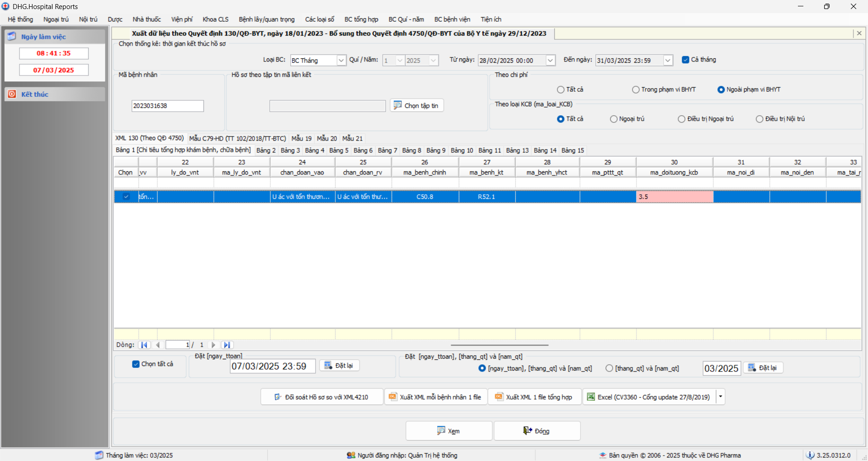The height and width of the screenshot is (461, 868).
Task: Select [ngay_ttoan], [thang_qt] và [nam_qt] radio
Action: (x=482, y=368)
